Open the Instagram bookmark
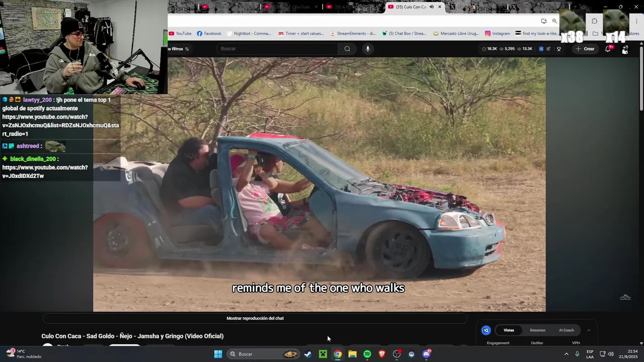Screen dimensions: 644x362 point(497,34)
